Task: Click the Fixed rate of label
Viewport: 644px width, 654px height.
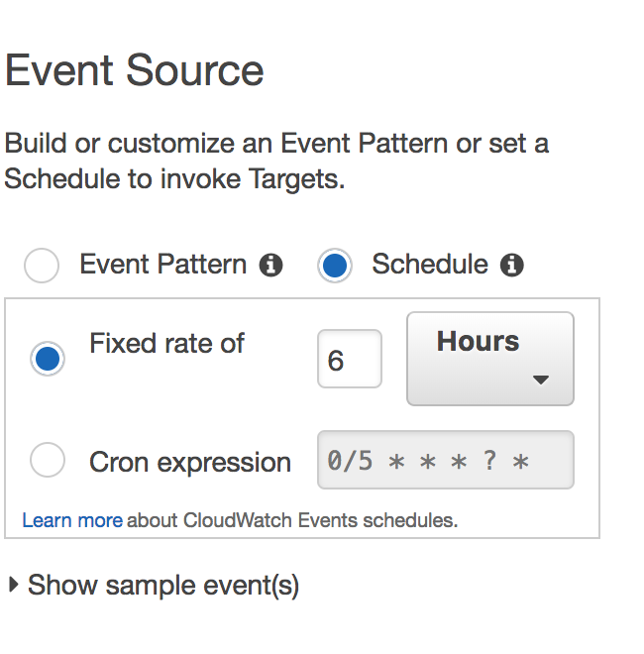Action: (166, 343)
